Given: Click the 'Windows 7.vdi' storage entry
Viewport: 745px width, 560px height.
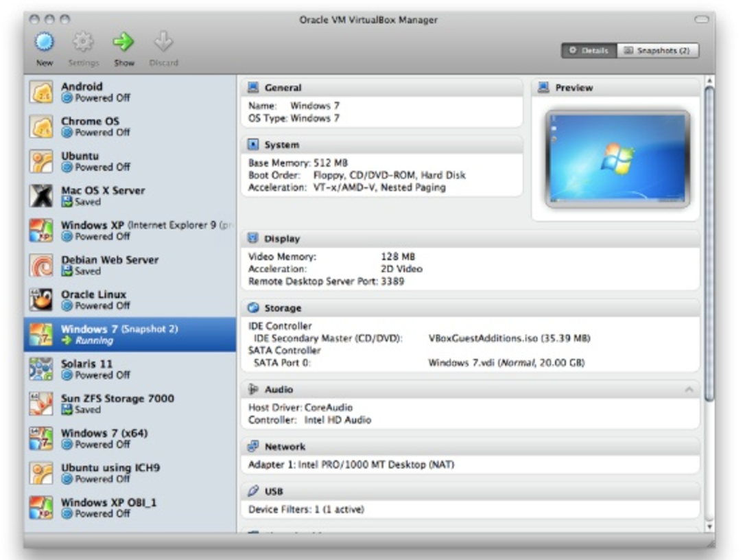Looking at the screenshot, I should pyautogui.click(x=506, y=363).
